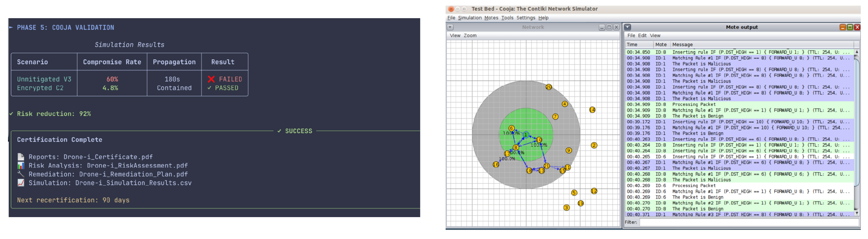Pick mote node 9 in Network panel

click(569, 150)
